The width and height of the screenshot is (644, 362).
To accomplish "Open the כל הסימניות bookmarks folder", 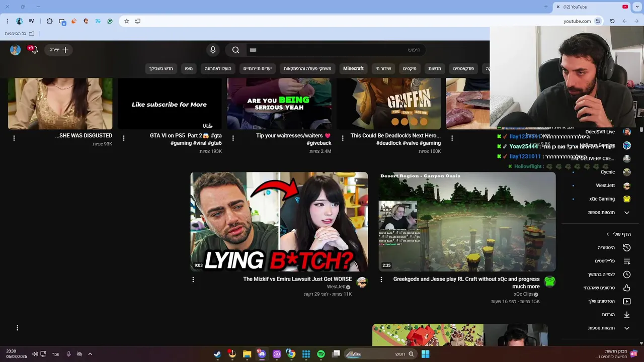I will coord(20,33).
